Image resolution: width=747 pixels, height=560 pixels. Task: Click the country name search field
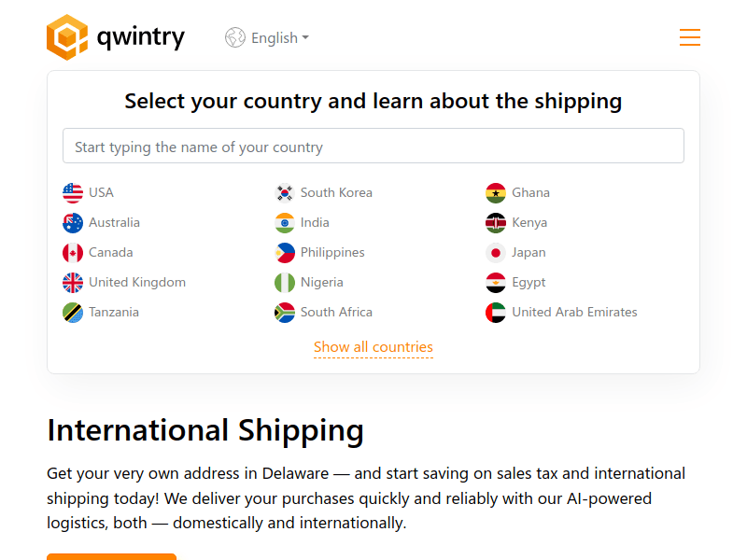click(x=373, y=146)
